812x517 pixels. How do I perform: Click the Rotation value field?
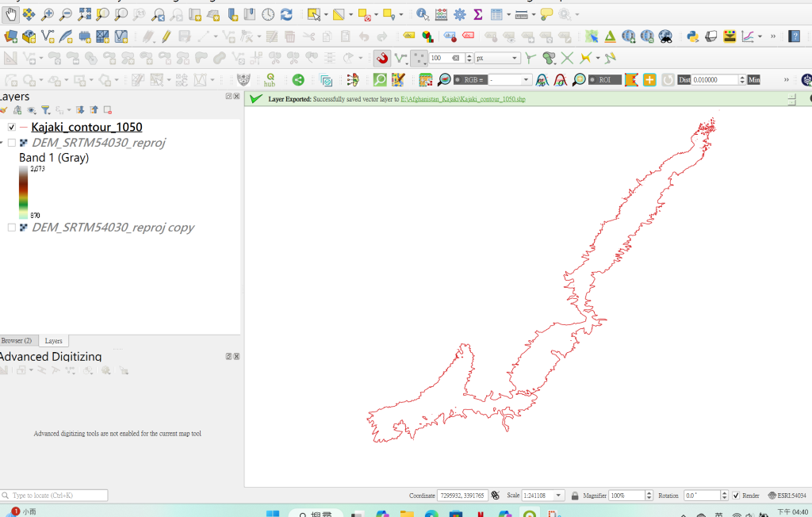pyautogui.click(x=703, y=496)
